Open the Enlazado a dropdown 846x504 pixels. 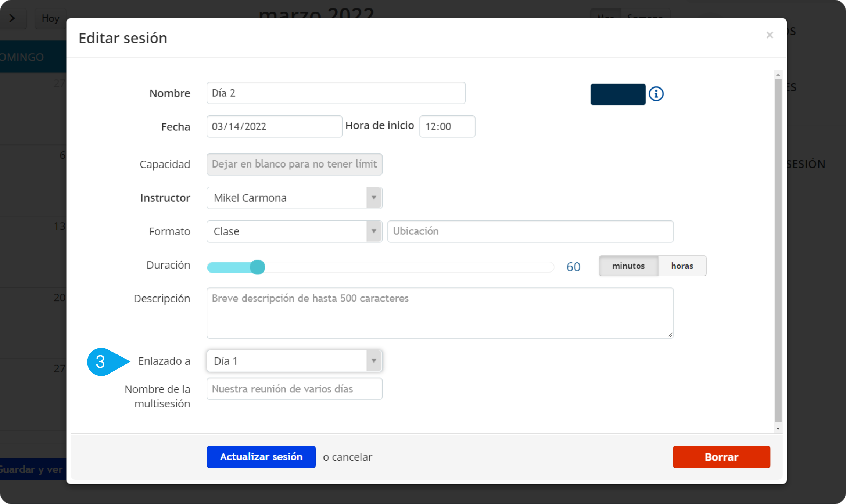click(x=294, y=361)
